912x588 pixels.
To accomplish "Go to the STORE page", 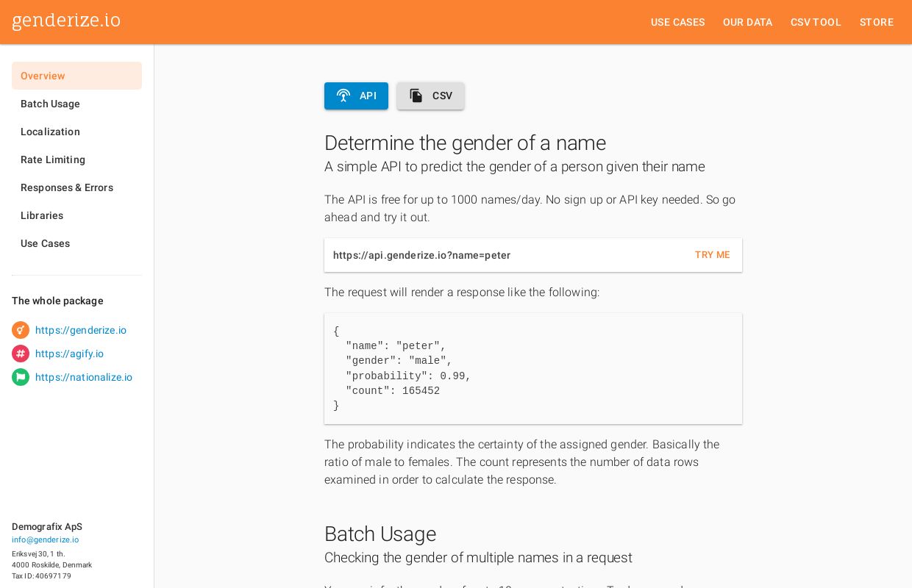I will click(877, 22).
